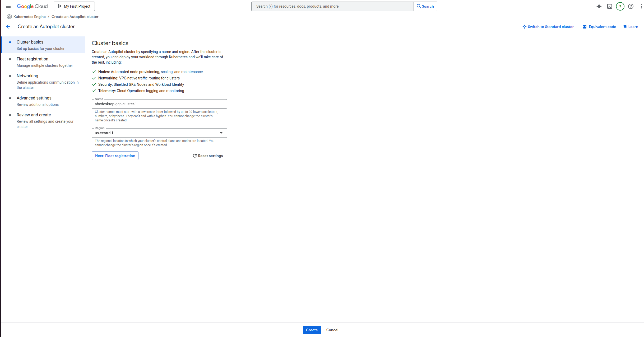Click the back arrow icon
This screenshot has width=644, height=337.
(8, 27)
